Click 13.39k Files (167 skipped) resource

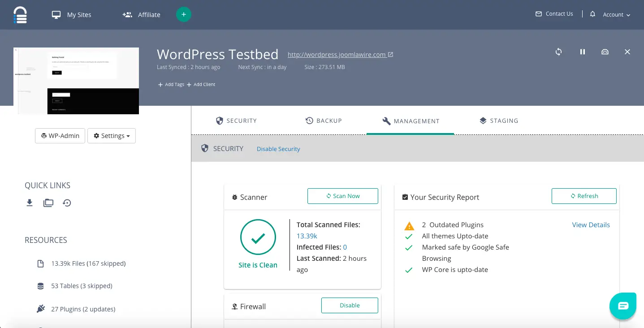tap(88, 263)
